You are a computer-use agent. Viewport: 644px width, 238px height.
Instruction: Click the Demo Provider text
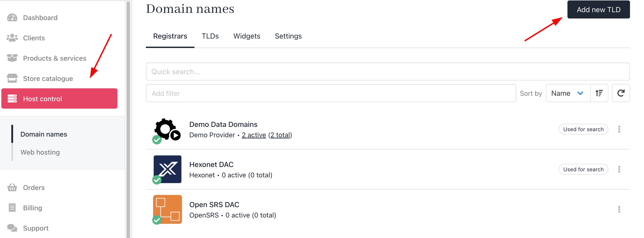pos(212,135)
